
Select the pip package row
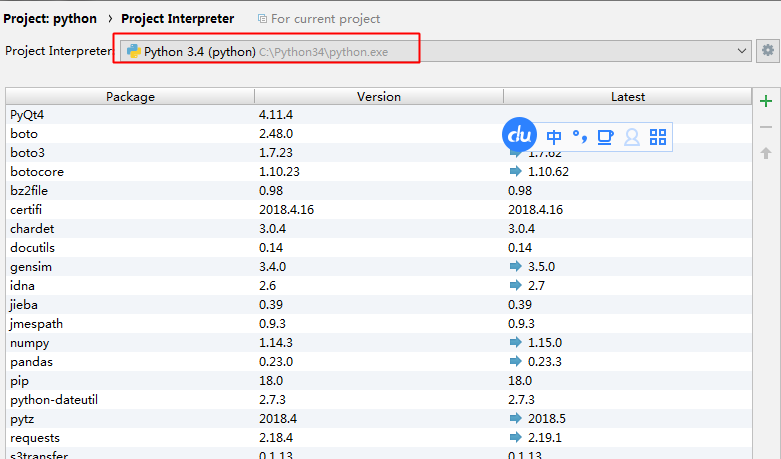379,380
